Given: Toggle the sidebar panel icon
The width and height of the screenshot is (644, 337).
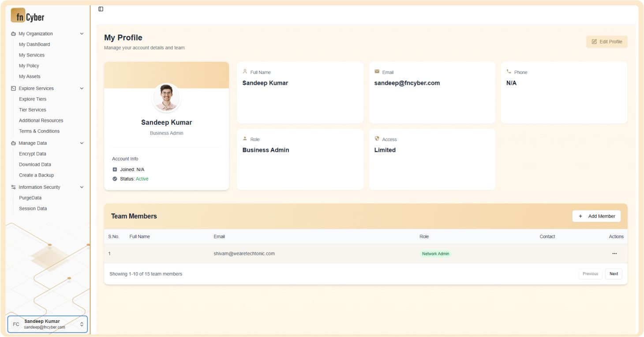Looking at the screenshot, I should click(x=101, y=9).
